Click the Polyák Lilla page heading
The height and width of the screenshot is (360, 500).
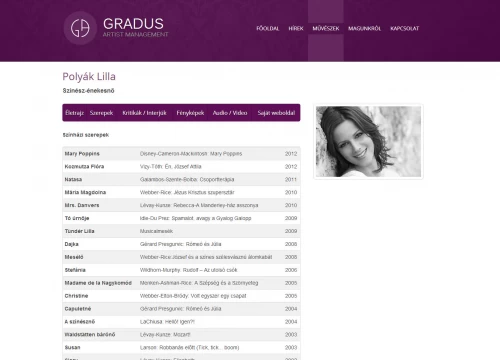click(x=89, y=77)
